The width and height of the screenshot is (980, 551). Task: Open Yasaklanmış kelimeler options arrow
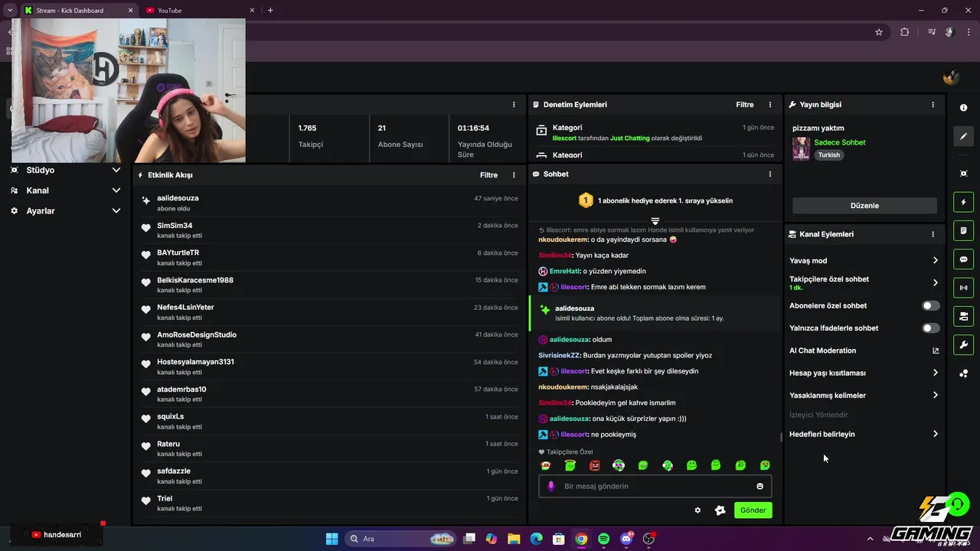tap(935, 396)
